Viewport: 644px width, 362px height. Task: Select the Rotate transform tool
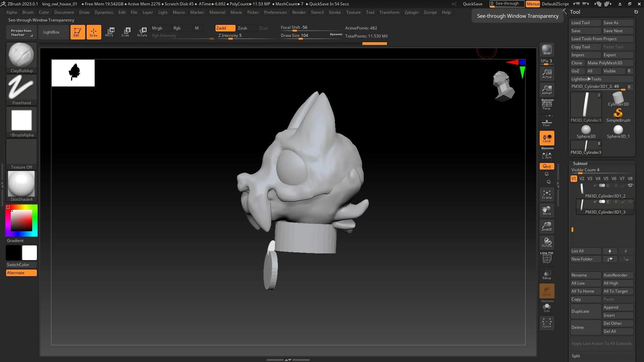click(142, 32)
